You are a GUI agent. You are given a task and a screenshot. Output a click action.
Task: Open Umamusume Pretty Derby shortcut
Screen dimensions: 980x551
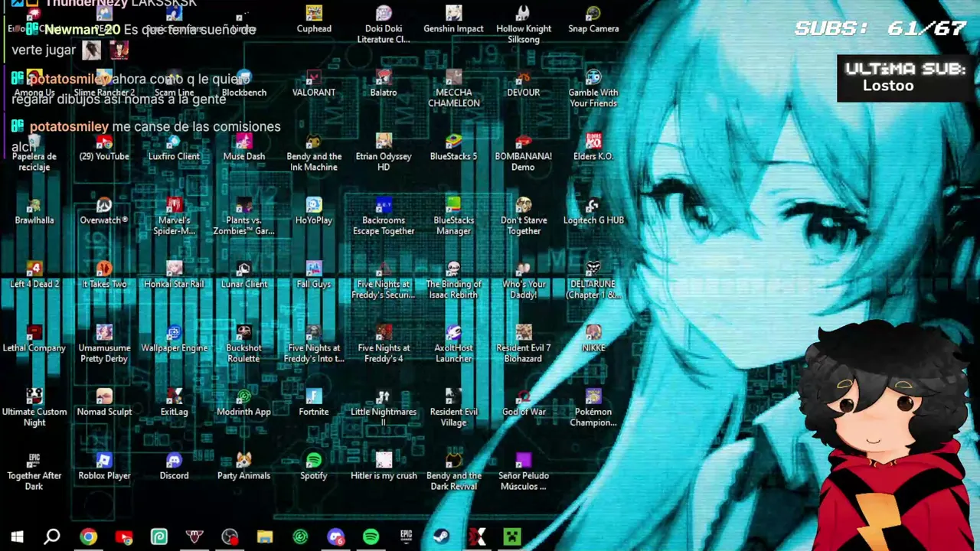click(104, 344)
